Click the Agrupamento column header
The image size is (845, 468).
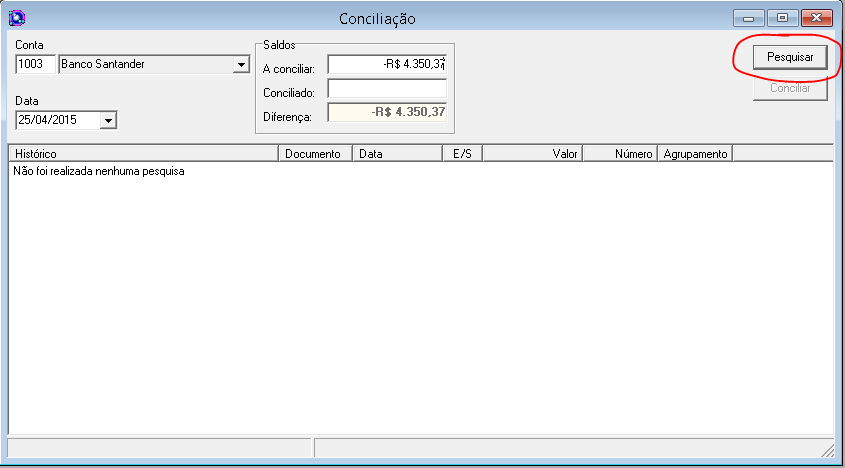pyautogui.click(x=695, y=154)
